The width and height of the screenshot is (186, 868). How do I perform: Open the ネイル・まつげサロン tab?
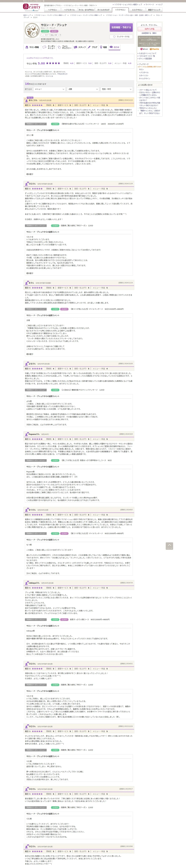coord(86,10)
